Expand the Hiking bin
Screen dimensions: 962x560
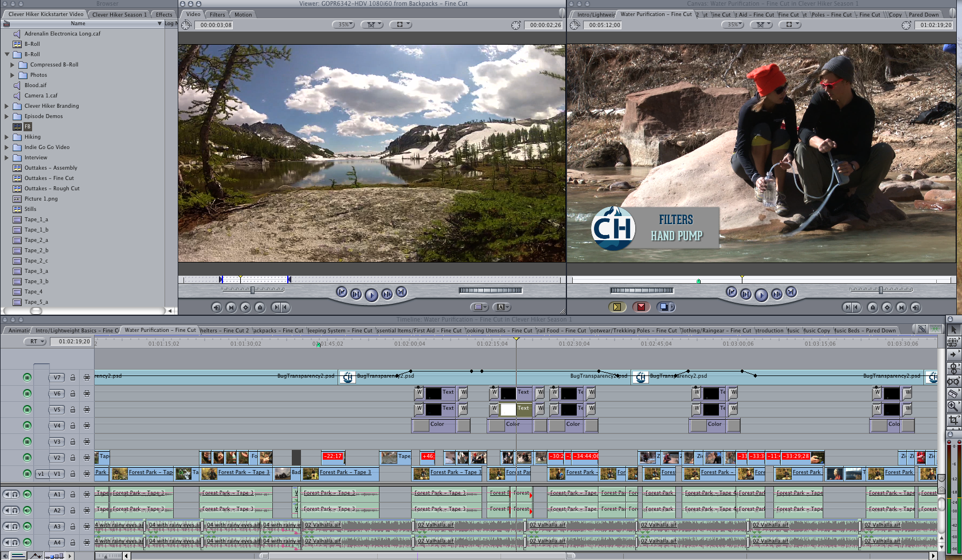pos(7,137)
